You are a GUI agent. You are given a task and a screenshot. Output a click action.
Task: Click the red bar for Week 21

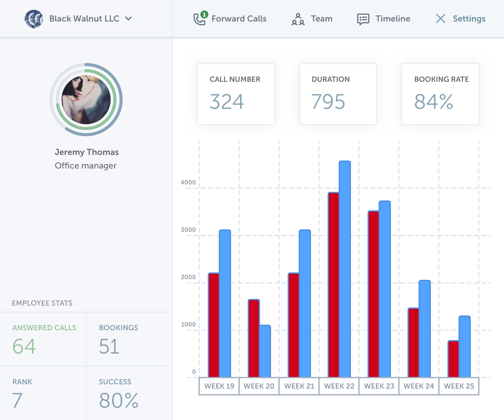click(x=293, y=325)
